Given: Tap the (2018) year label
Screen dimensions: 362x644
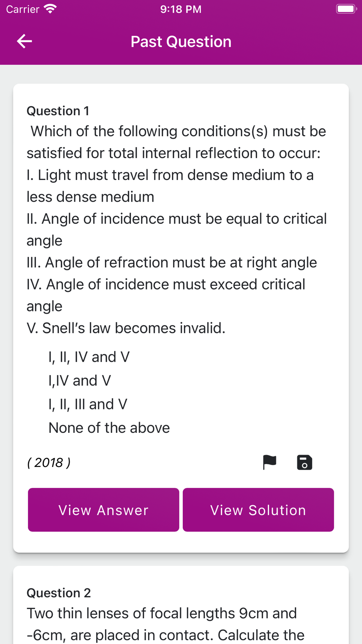Looking at the screenshot, I should (49, 463).
